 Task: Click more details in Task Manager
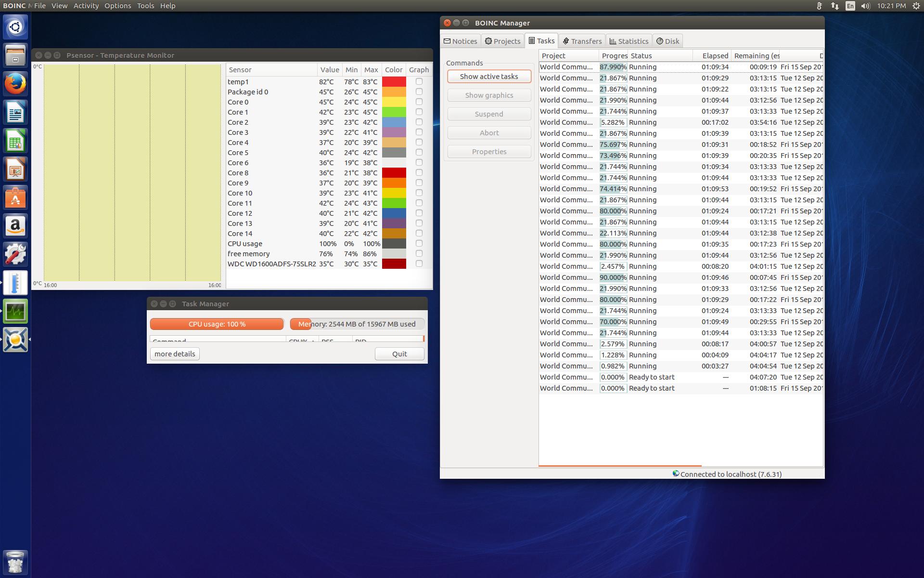(175, 354)
